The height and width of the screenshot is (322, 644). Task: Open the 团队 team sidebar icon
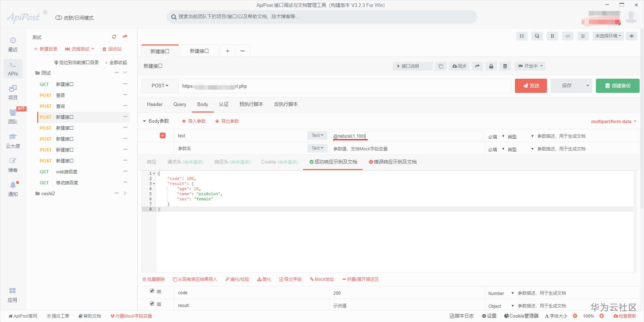[x=13, y=117]
